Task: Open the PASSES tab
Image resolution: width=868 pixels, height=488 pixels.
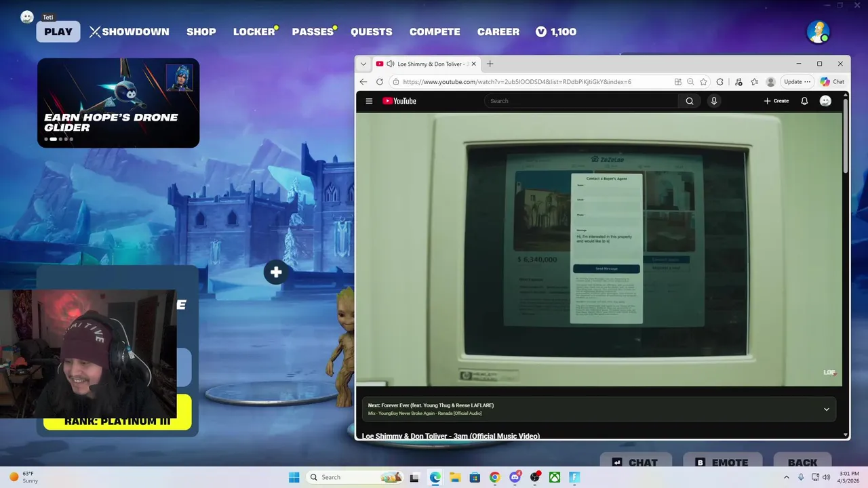Action: (313, 32)
